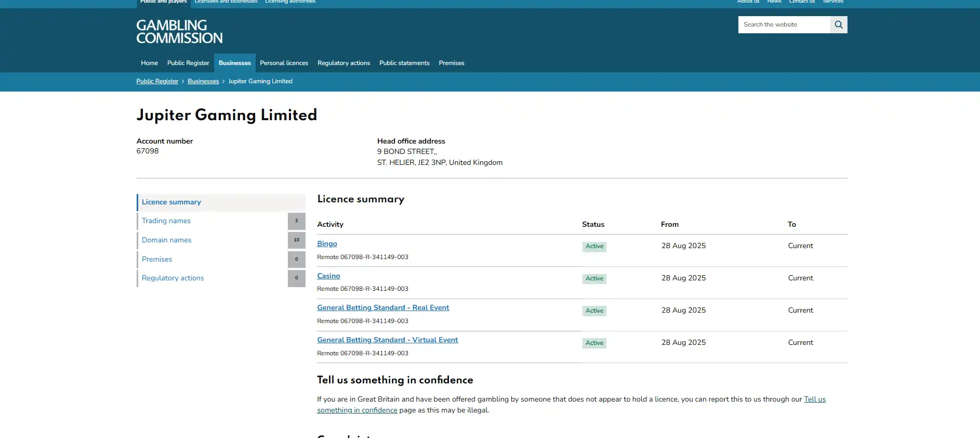Click the Businesses breadcrumb link
This screenshot has width=980, height=438.
[203, 81]
